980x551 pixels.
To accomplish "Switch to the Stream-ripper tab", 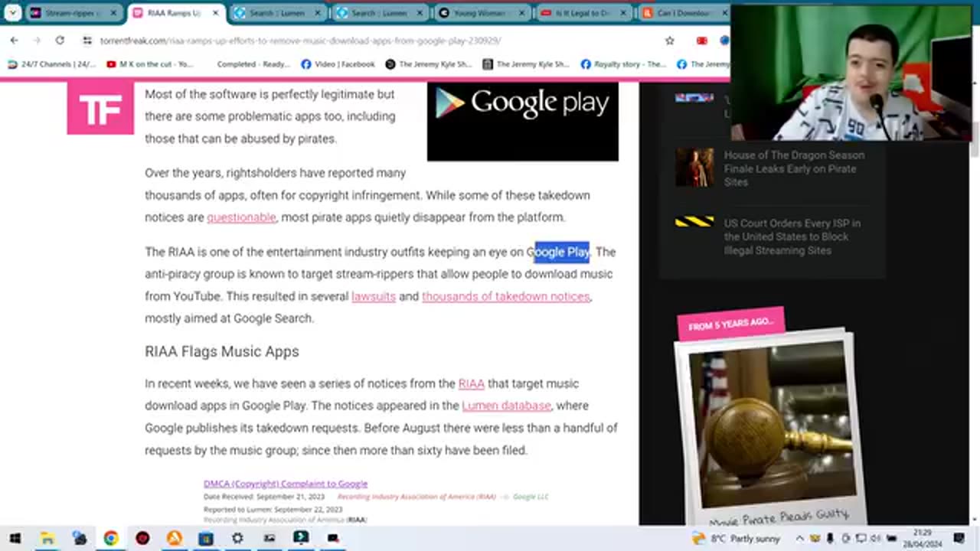I will click(x=73, y=13).
